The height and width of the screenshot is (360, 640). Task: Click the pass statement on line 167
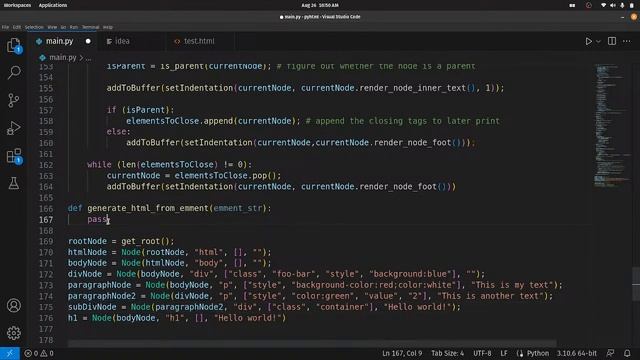pos(97,219)
